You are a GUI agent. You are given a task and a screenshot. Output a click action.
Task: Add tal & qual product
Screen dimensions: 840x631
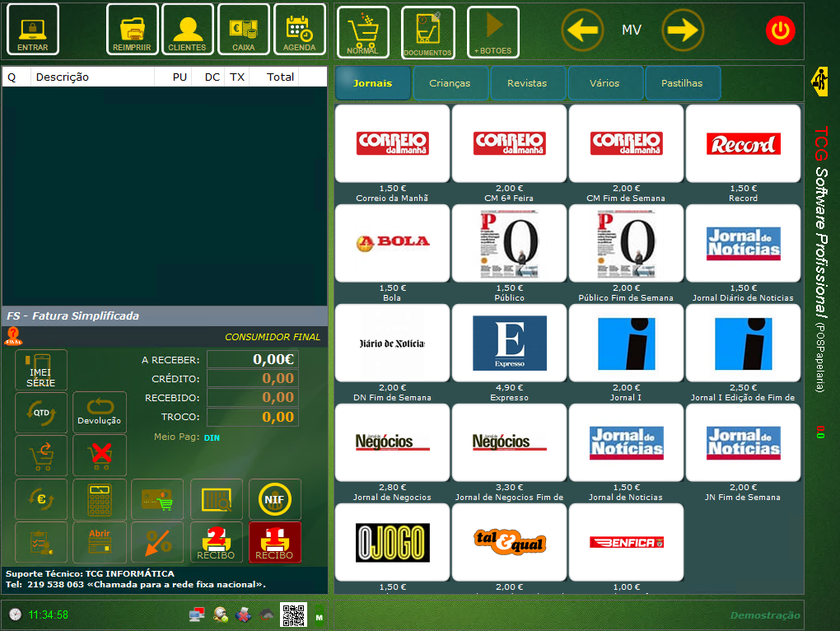click(x=509, y=542)
